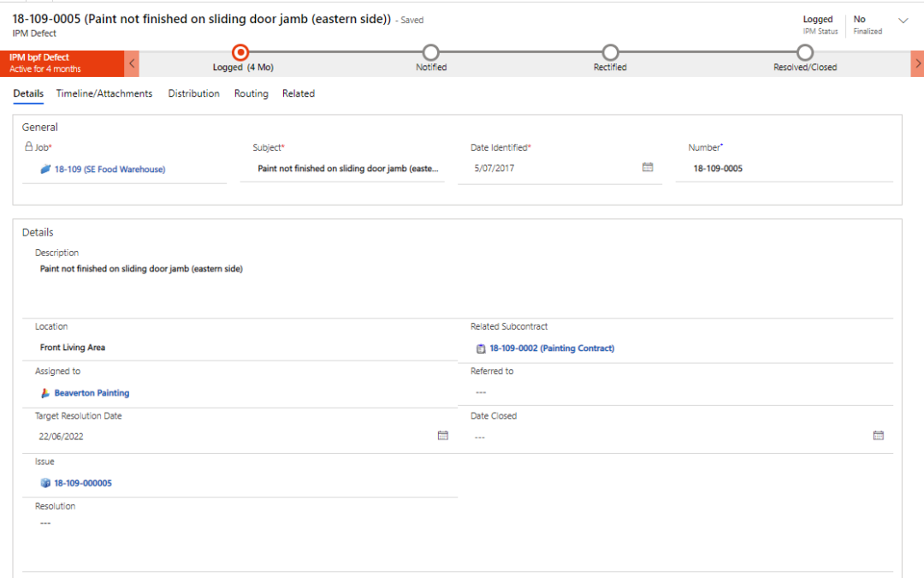Expand the header chevron next to Finalized
This screenshot has height=578, width=924.
903,21
